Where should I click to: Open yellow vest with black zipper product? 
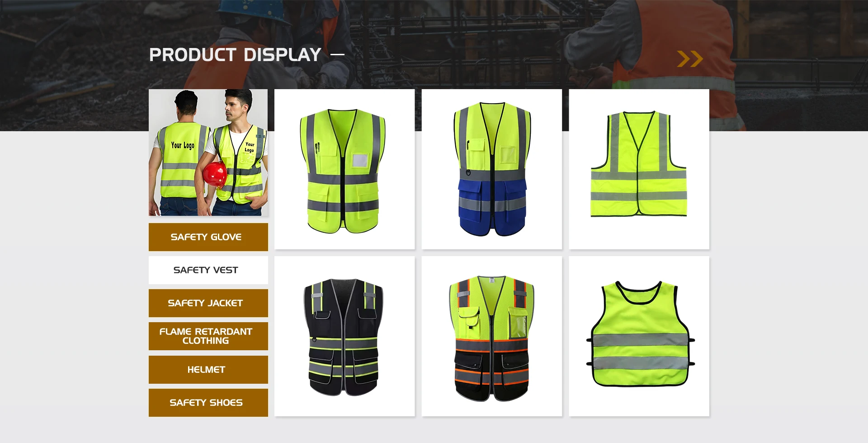tap(344, 169)
